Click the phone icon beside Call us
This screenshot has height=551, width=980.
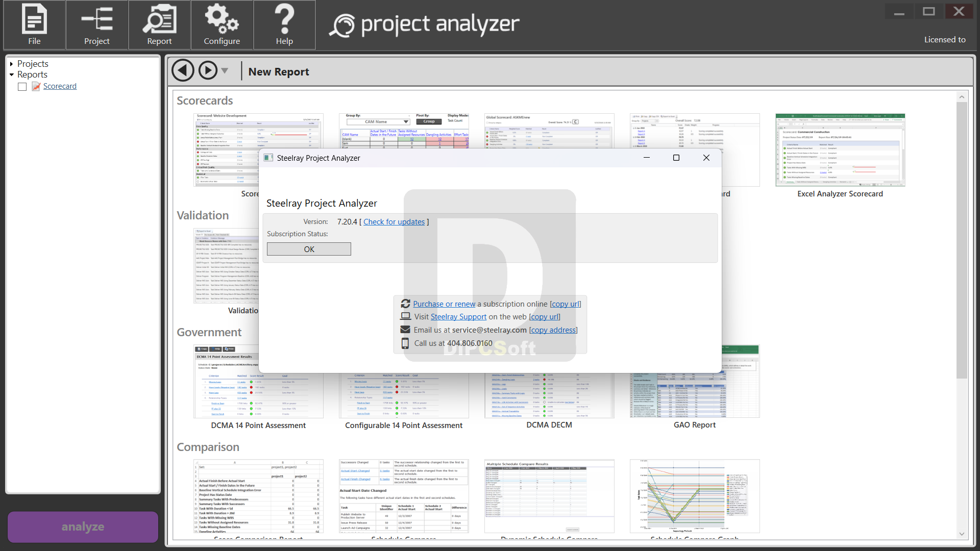pyautogui.click(x=405, y=343)
